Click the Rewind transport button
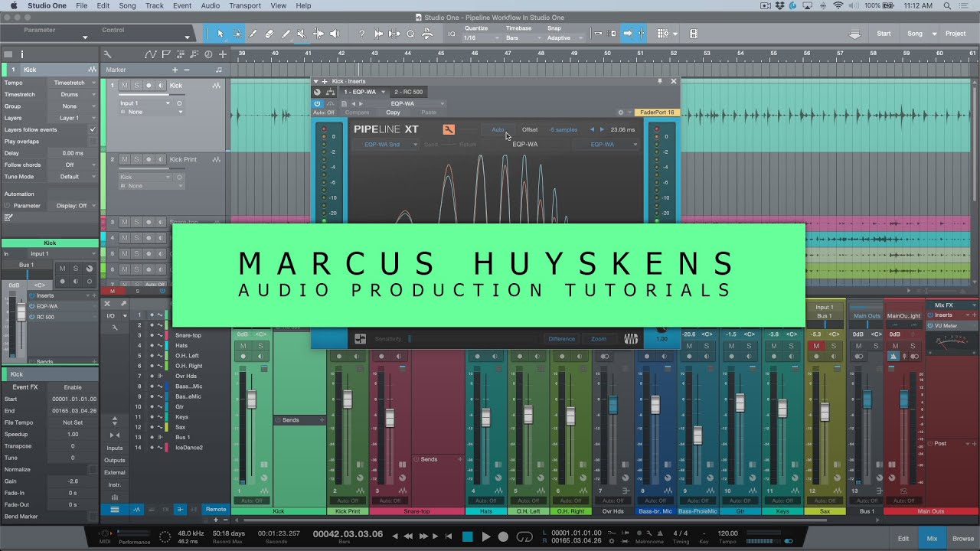980x551 pixels. (x=408, y=536)
